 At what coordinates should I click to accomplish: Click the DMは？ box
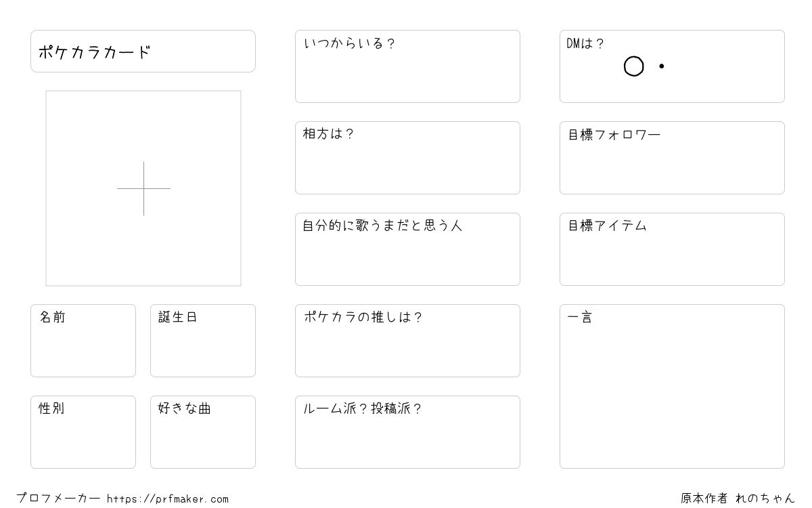(672, 66)
